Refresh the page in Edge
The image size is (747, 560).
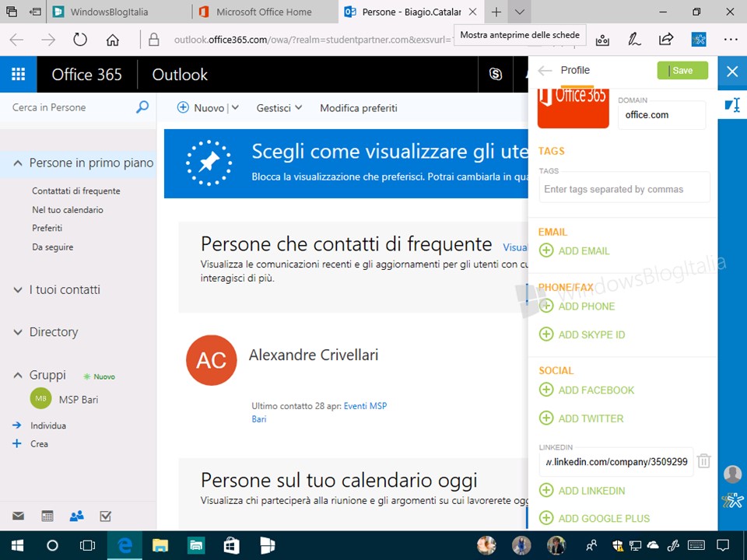[80, 40]
